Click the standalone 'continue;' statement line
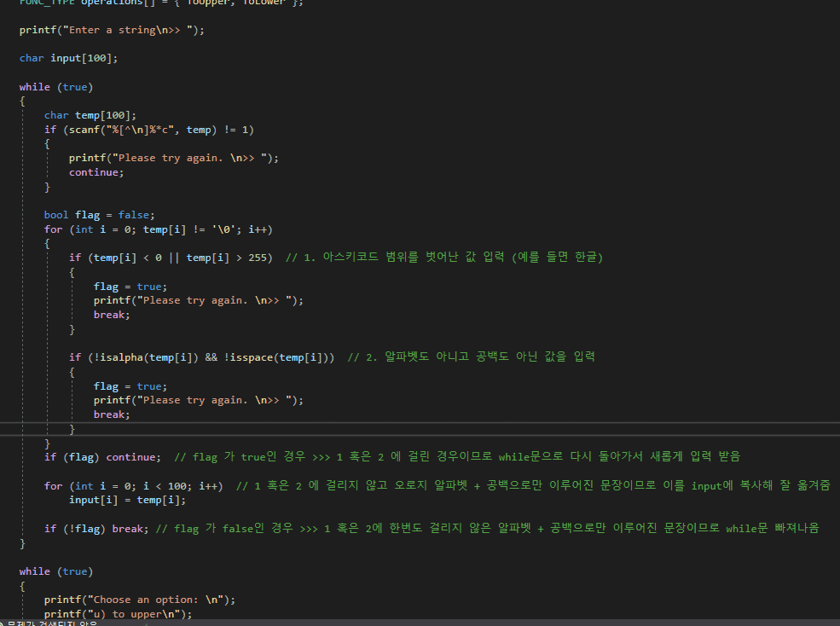Image resolution: width=840 pixels, height=626 pixels. click(96, 172)
